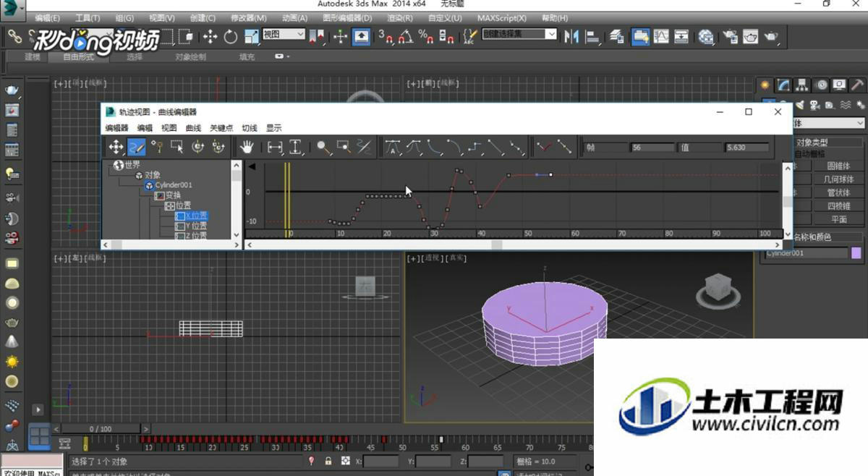Viewport: 868px width, 476px height.
Task: Click the teapot icon at top of left sidebar
Action: (x=12, y=90)
